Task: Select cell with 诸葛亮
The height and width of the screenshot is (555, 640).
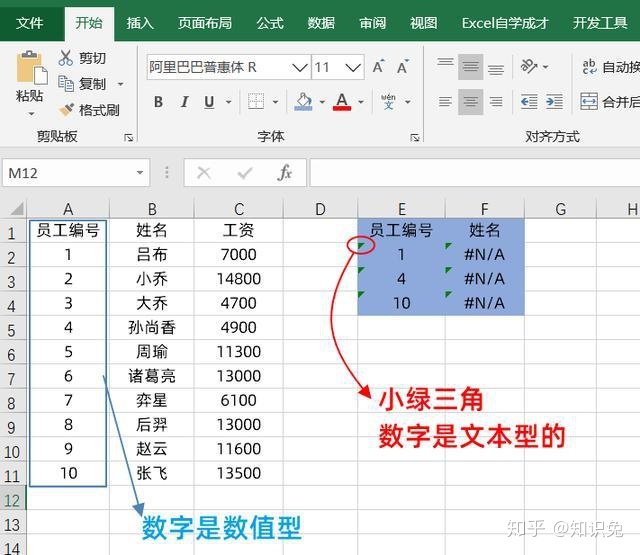Action: (x=152, y=376)
